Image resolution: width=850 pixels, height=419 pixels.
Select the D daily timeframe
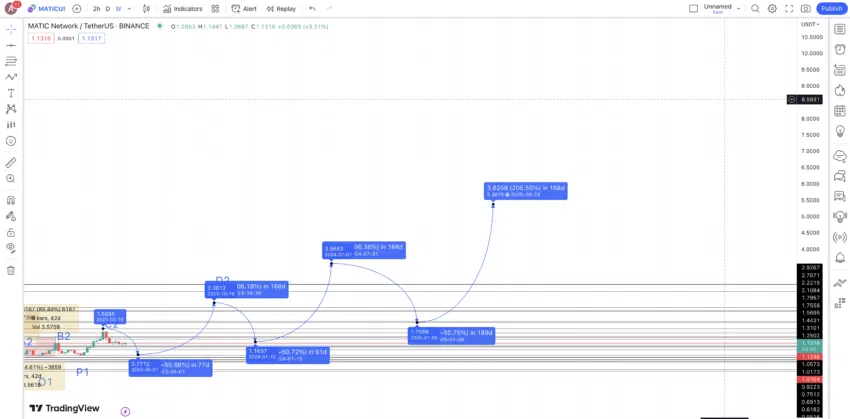[x=108, y=9]
